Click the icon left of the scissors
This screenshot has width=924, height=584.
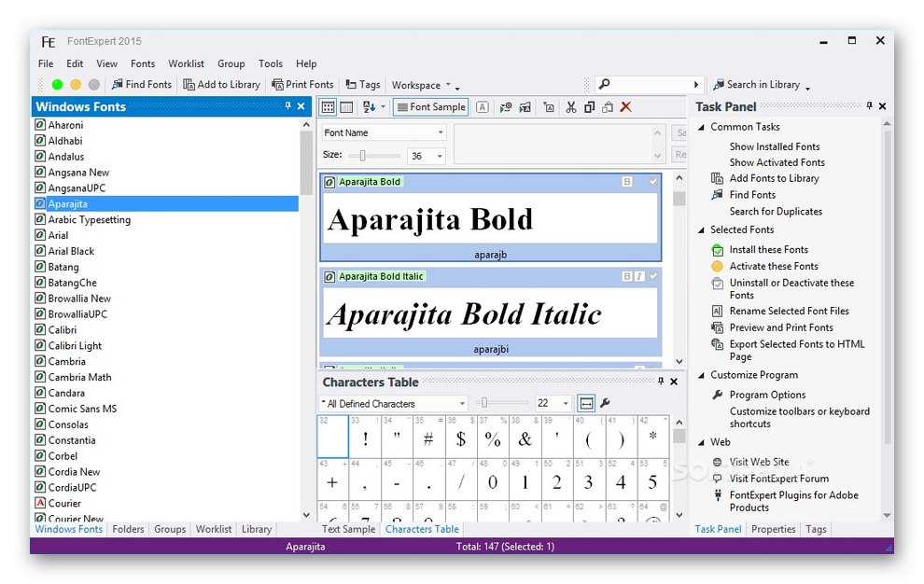click(549, 107)
